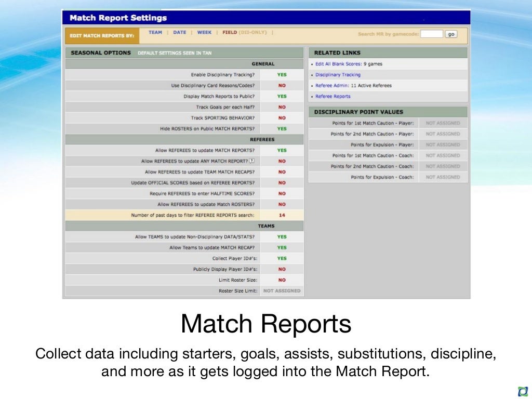Click the Match Report Settings title
This screenshot has width=532, height=399.
[118, 18]
